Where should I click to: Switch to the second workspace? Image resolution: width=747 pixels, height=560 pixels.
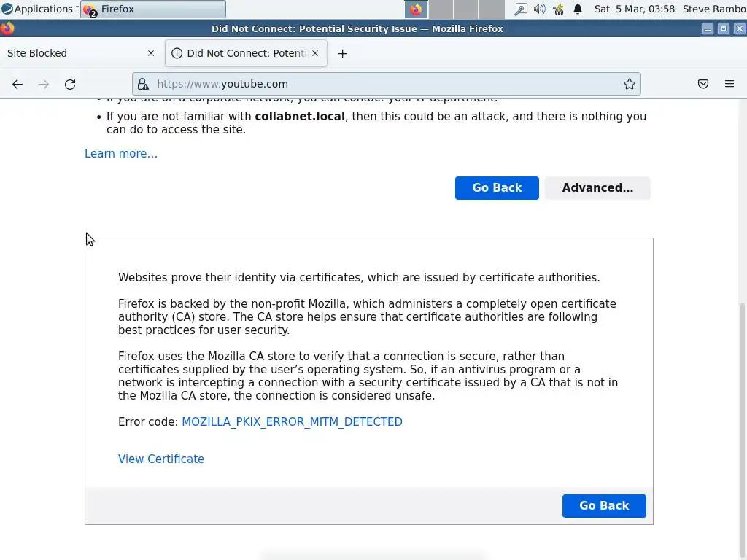pyautogui.click(x=441, y=9)
